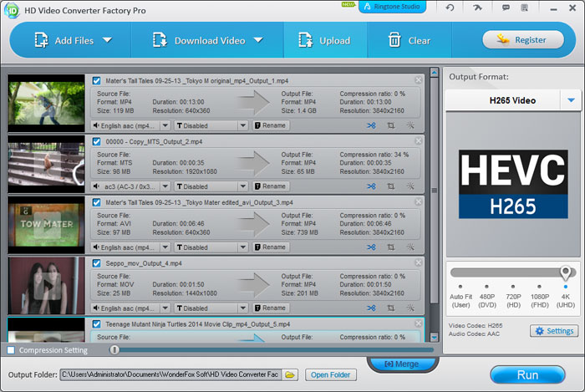
Task: Click the file list scroll down arrow
Action: coord(434,337)
